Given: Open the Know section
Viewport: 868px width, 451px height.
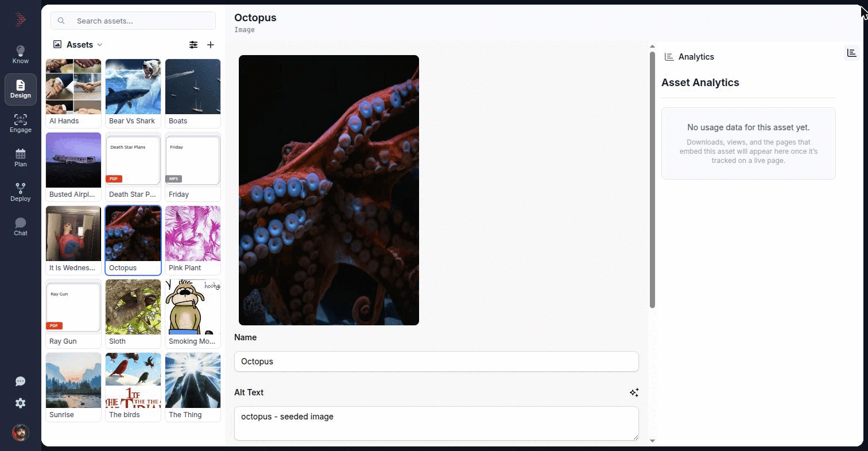Looking at the screenshot, I should [21, 55].
